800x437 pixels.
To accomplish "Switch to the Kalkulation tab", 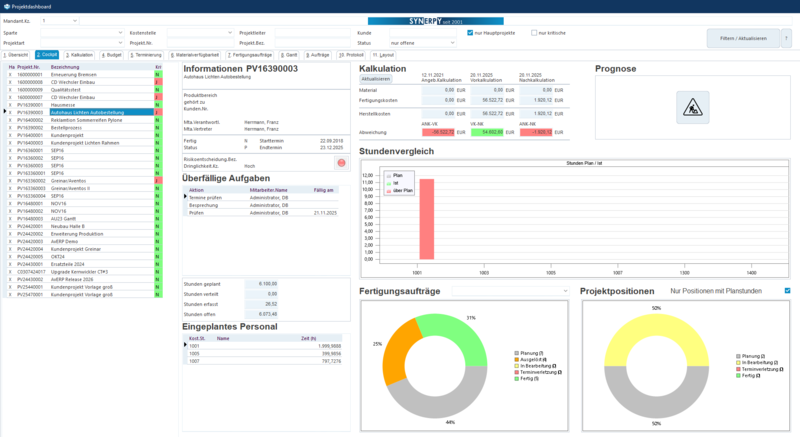I will (79, 55).
